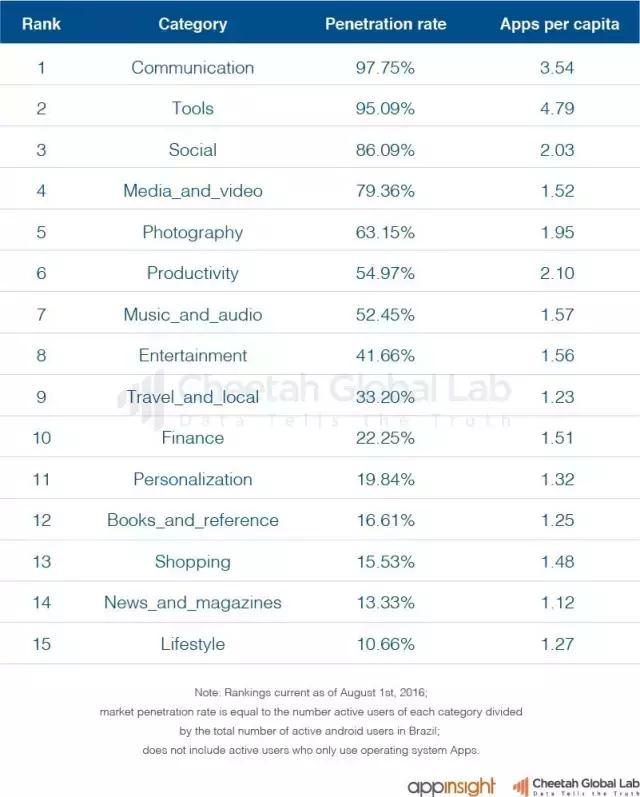Select the Music_and_audio category cell
The image size is (640, 797).
(193, 315)
